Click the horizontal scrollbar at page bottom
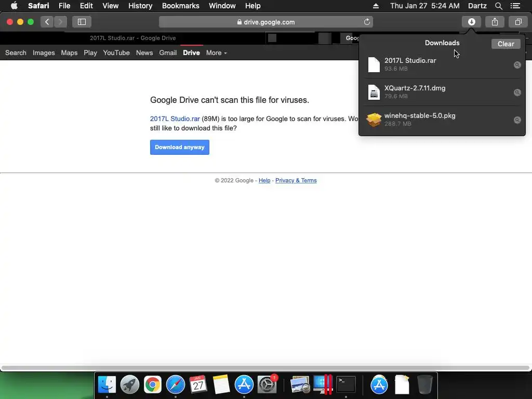This screenshot has height=399, width=532. point(265,368)
